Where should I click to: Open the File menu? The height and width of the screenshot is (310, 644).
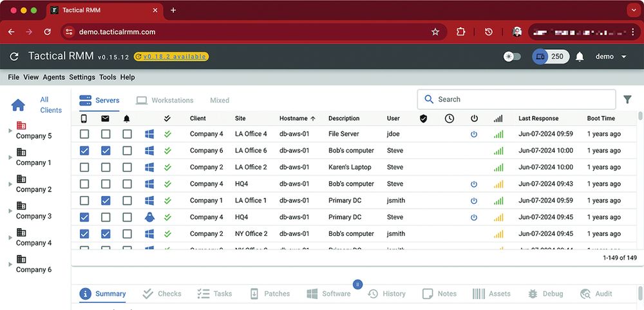point(14,77)
